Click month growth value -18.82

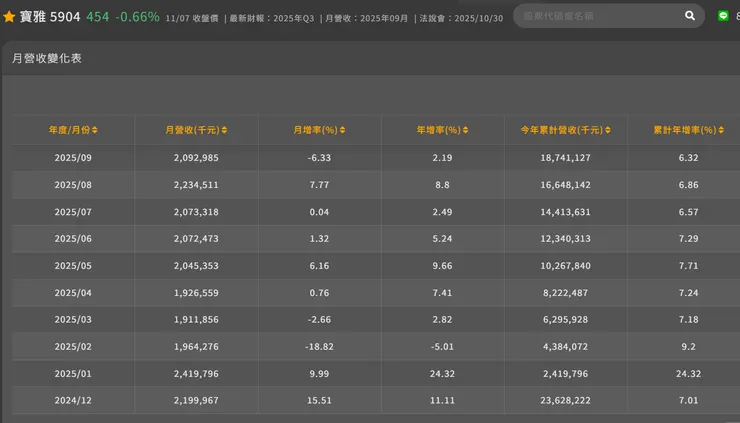tap(320, 347)
